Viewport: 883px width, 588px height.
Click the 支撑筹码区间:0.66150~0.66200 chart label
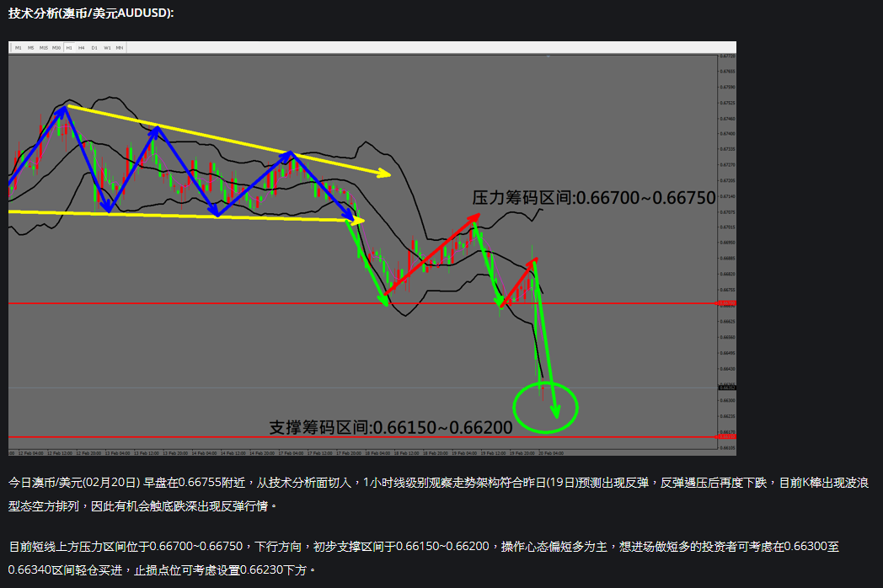coord(391,427)
